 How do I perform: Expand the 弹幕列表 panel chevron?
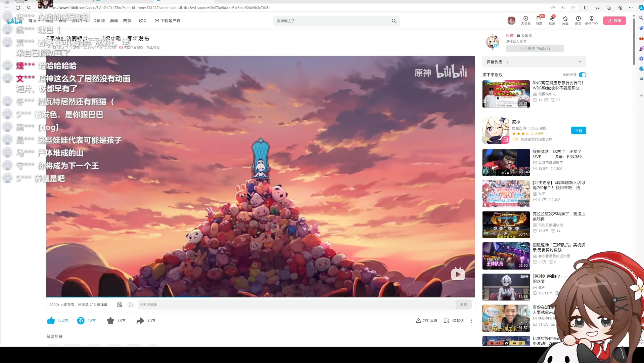click(x=580, y=62)
